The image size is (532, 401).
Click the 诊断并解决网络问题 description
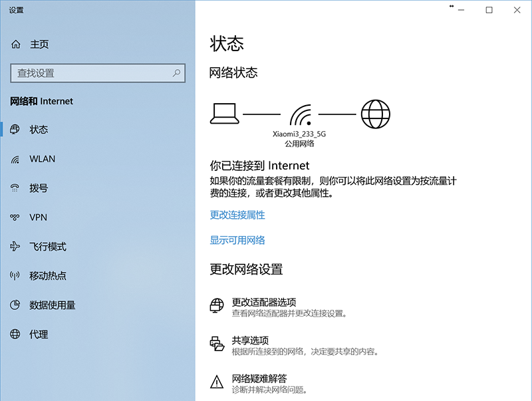tap(269, 390)
